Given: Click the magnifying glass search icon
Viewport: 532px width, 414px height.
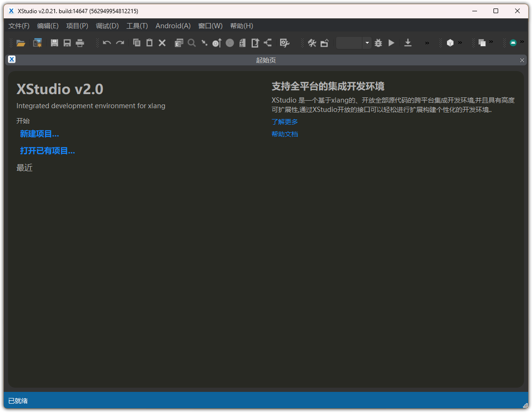Looking at the screenshot, I should [x=192, y=43].
